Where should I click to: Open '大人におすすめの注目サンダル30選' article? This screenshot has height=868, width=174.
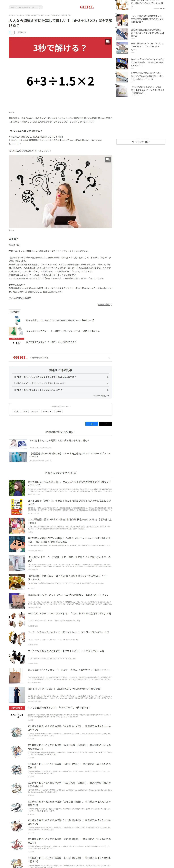69,614
